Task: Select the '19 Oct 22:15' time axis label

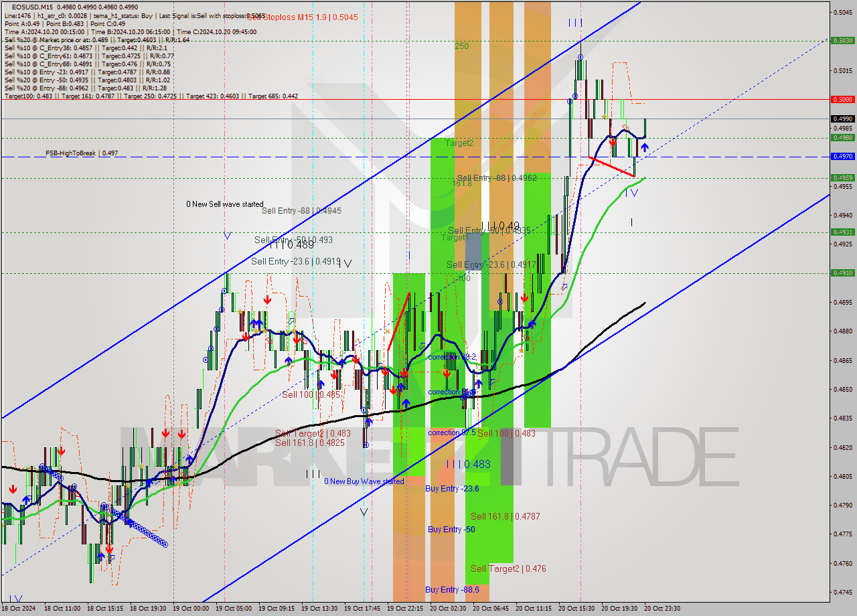Action: coord(405,609)
